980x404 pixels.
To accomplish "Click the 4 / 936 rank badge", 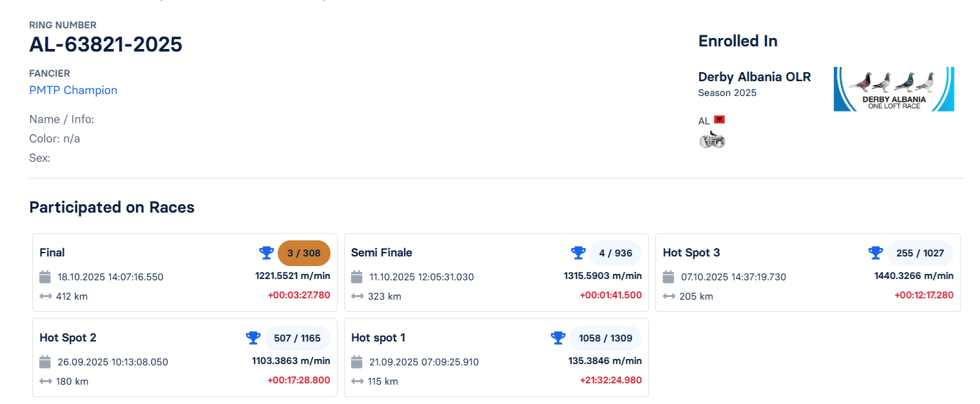I will click(615, 253).
